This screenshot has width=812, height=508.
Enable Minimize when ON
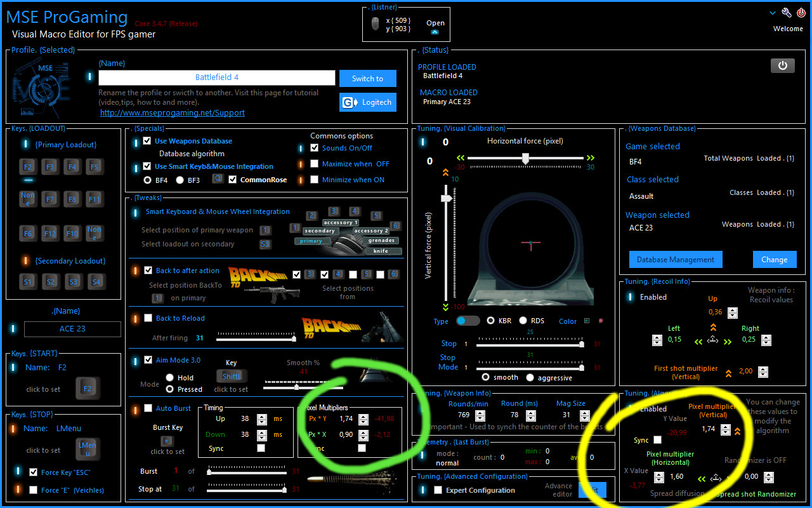(x=315, y=180)
